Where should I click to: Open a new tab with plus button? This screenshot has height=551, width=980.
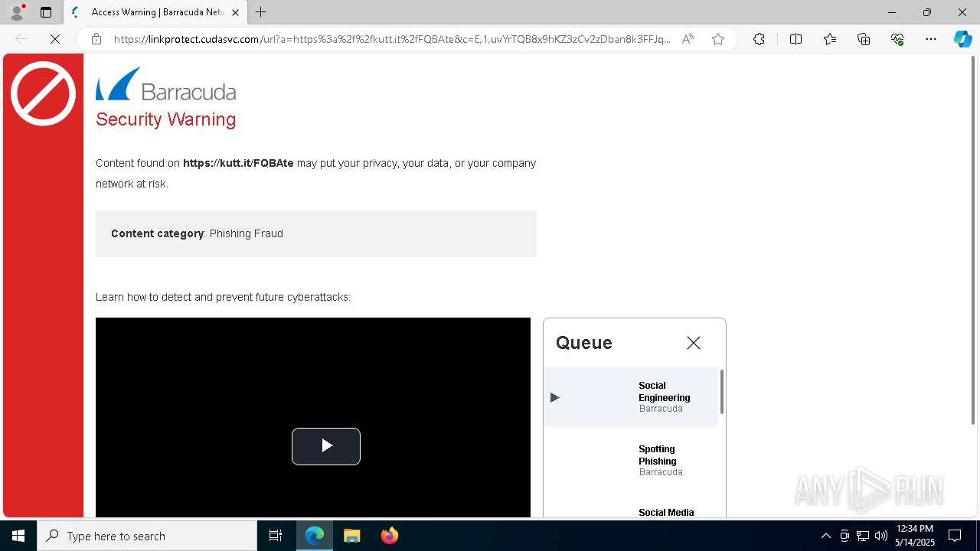[261, 12]
